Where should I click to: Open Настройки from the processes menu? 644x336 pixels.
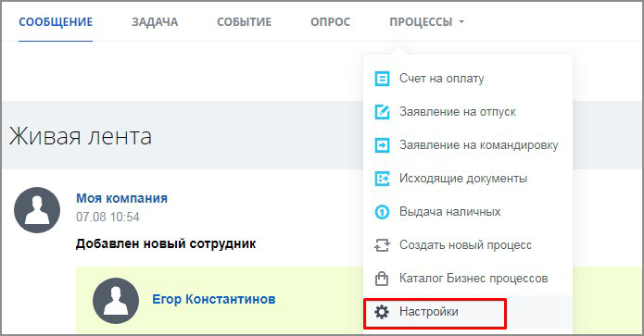click(468, 312)
